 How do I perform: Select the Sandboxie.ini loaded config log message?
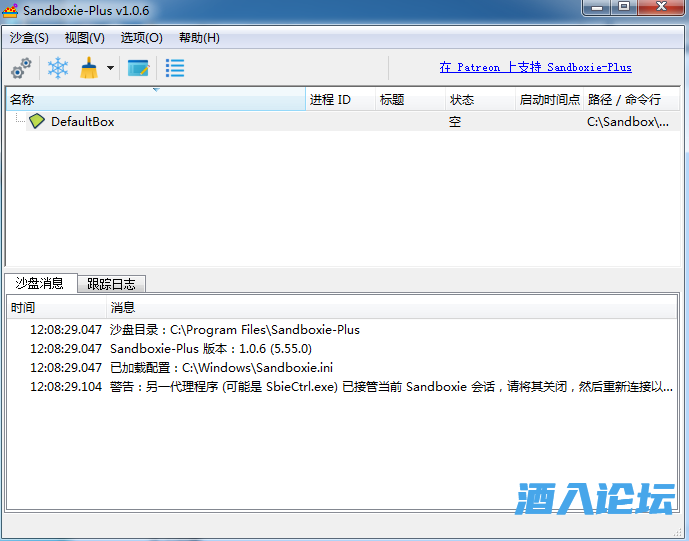point(221,368)
